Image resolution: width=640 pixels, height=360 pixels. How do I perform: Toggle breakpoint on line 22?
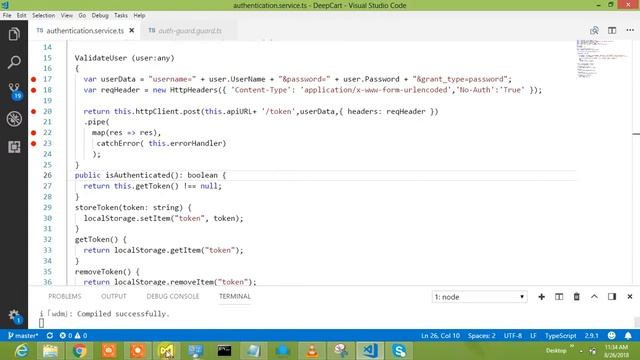(33, 133)
